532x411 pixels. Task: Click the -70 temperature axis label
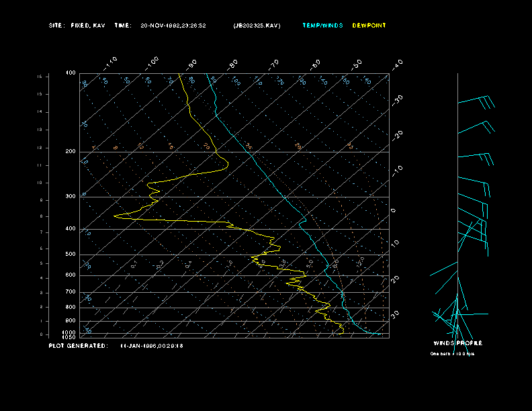274,64
